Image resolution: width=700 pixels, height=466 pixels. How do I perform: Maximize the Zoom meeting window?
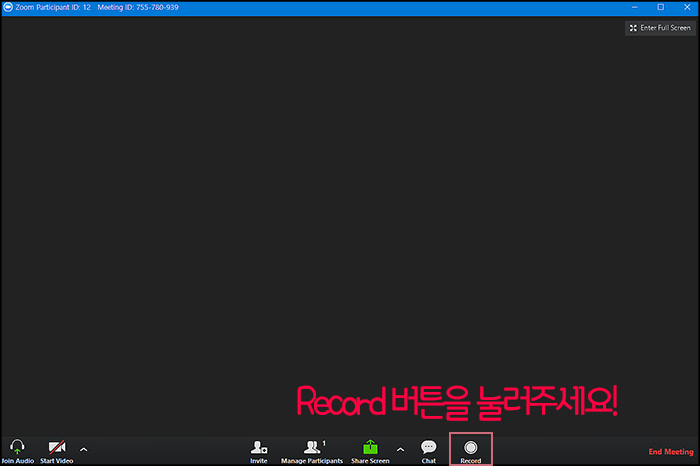coord(661,7)
